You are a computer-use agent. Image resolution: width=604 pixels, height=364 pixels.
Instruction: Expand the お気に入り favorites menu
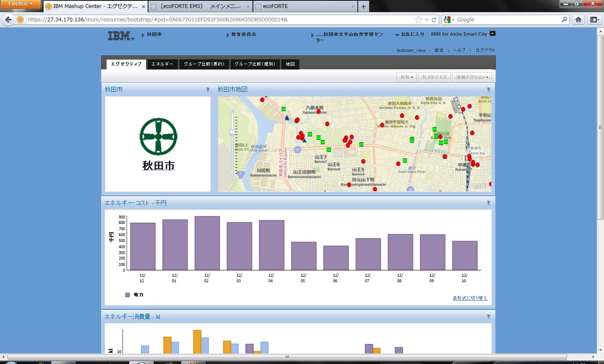click(x=410, y=34)
